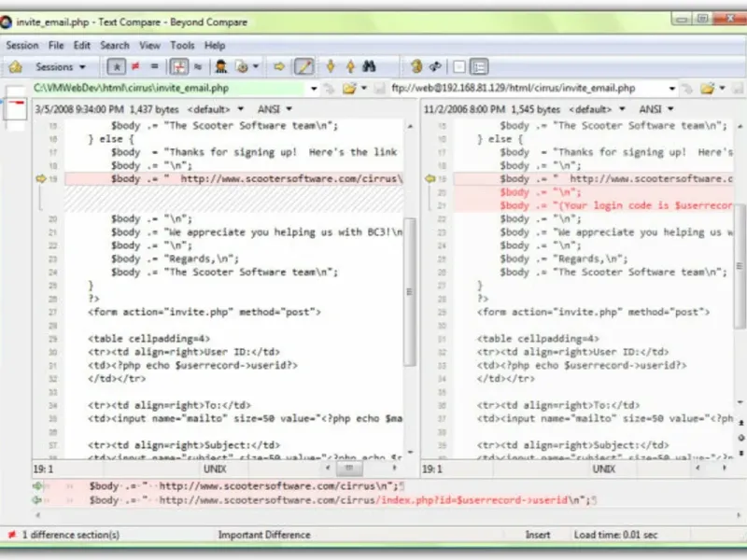Click 'Insert' mode in status bar
This screenshot has width=747, height=560.
click(538, 535)
